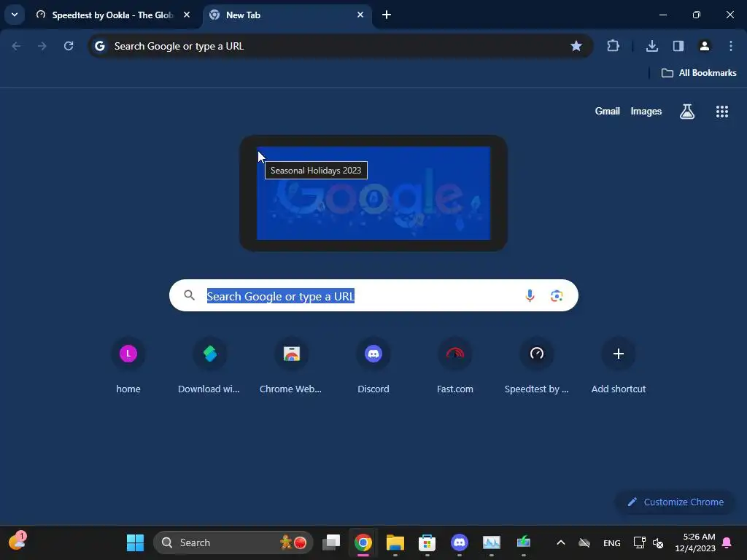This screenshot has height=560, width=747.
Task: Close the New Tab tab
Action: click(360, 15)
